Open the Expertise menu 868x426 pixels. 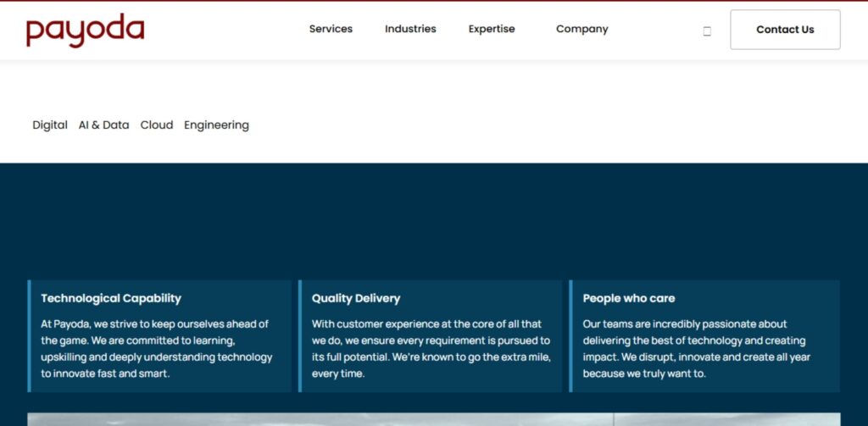pyautogui.click(x=492, y=29)
